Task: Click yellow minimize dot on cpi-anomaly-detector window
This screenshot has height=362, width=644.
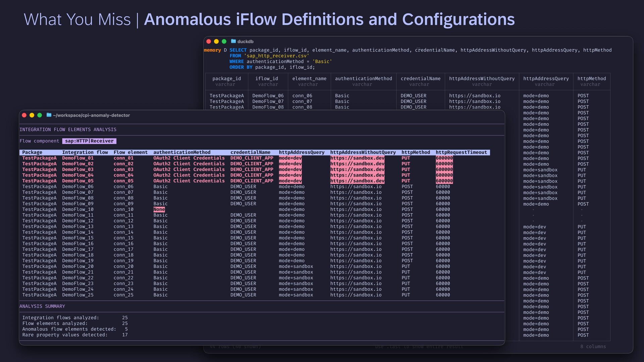Action: pos(32,115)
